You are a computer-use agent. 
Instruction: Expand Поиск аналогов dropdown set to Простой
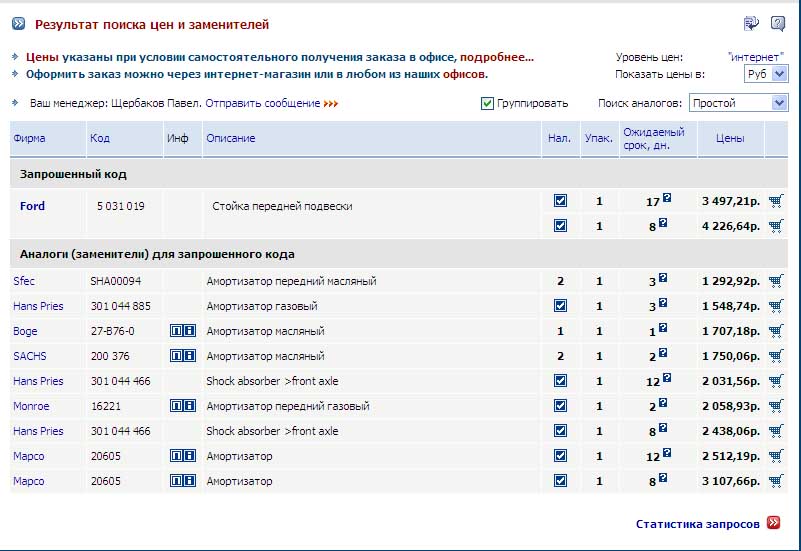coord(739,103)
